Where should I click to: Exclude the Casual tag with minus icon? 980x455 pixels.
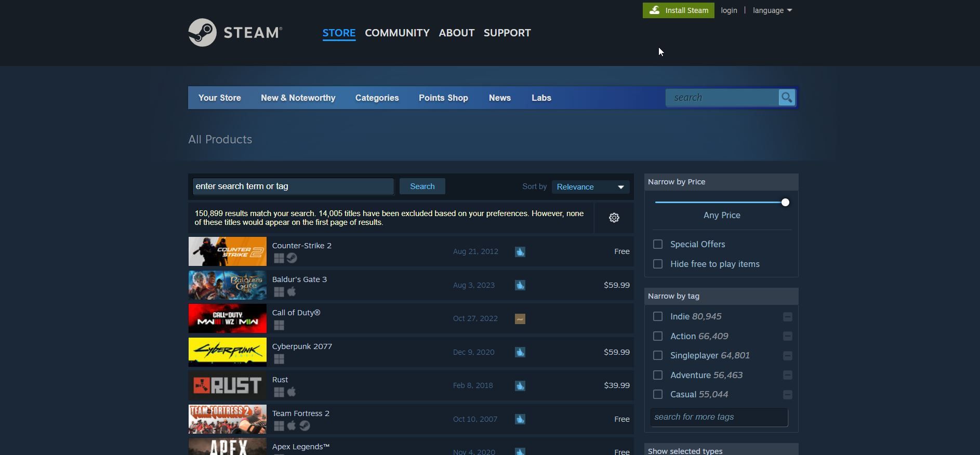click(x=787, y=395)
